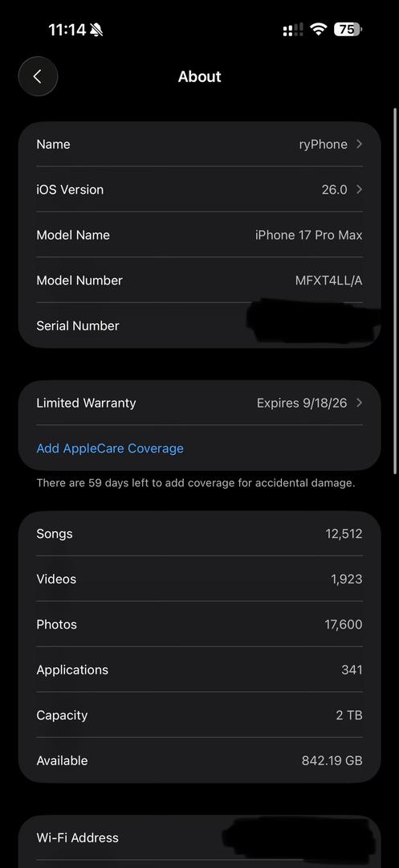Tap the silent mode bell icon
This screenshot has width=399, height=868.
click(x=96, y=30)
